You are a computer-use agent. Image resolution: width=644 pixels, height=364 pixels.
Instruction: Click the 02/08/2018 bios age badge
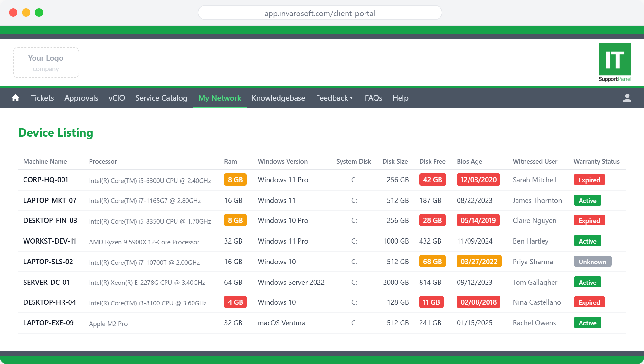click(478, 302)
